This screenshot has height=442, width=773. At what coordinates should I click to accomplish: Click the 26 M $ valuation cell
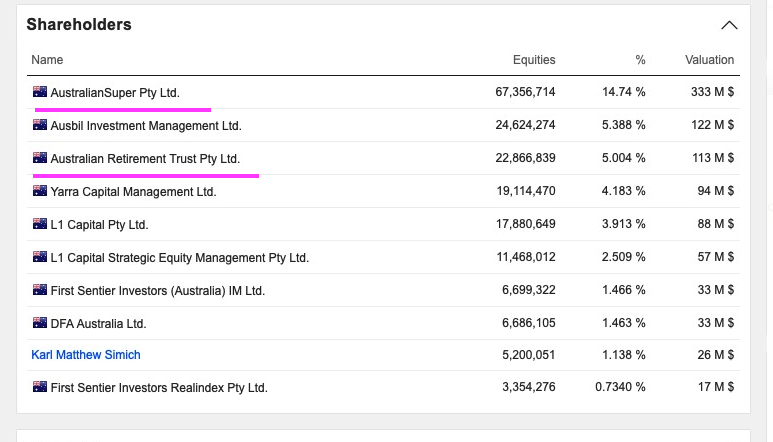click(715, 355)
